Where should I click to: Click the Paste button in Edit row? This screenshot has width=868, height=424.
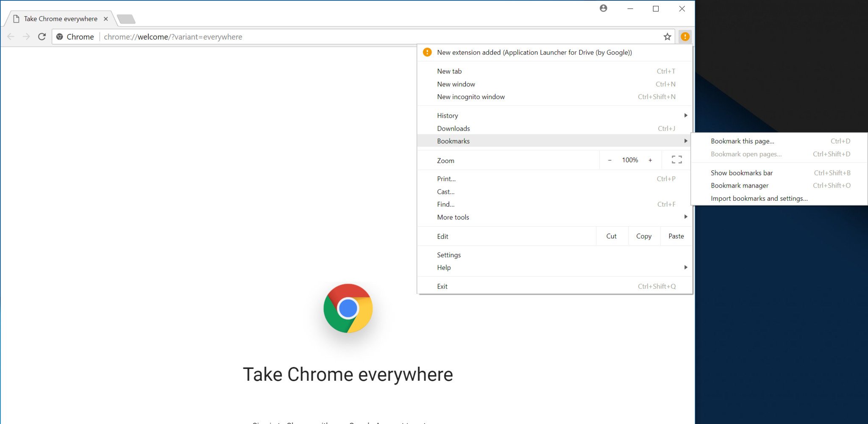tap(676, 236)
